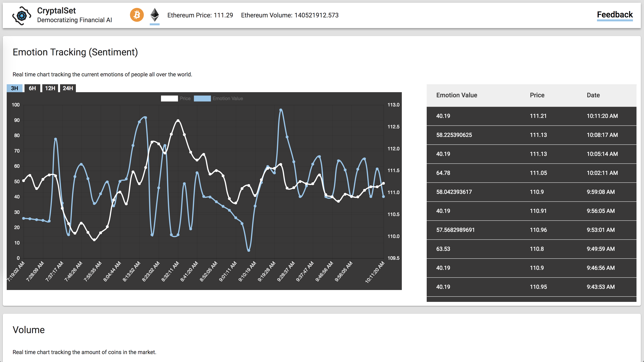Switch chart to 3H range tab
644x362 pixels.
click(x=14, y=88)
